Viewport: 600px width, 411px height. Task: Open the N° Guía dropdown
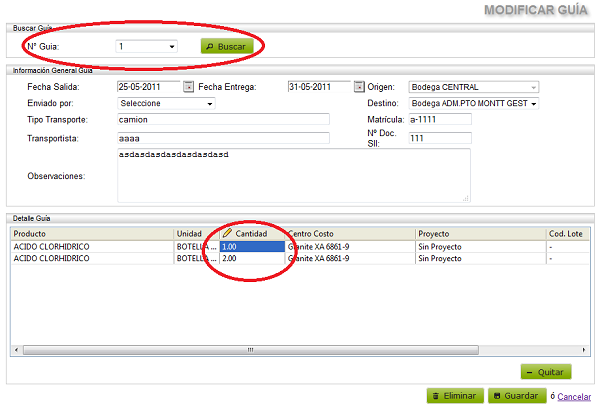(x=146, y=47)
